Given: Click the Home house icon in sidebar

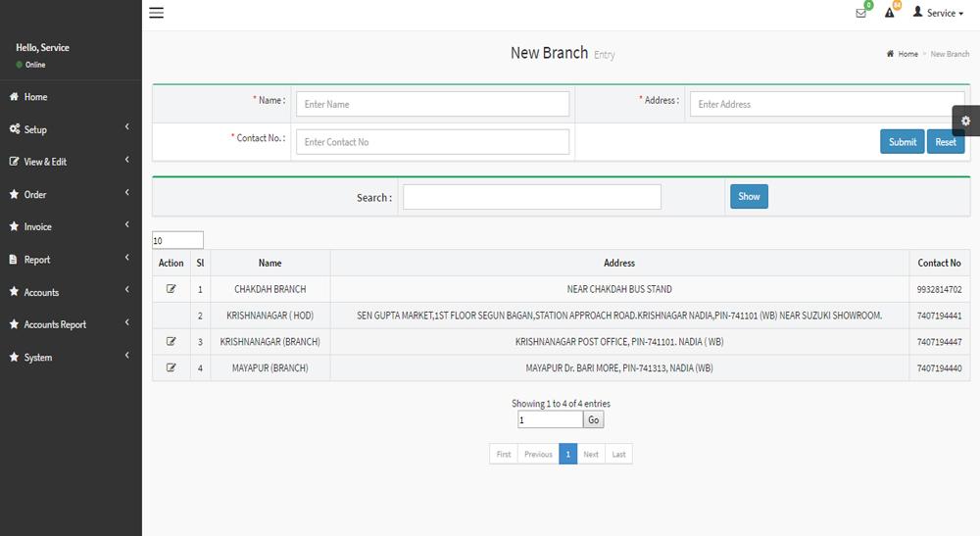Looking at the screenshot, I should (14, 96).
